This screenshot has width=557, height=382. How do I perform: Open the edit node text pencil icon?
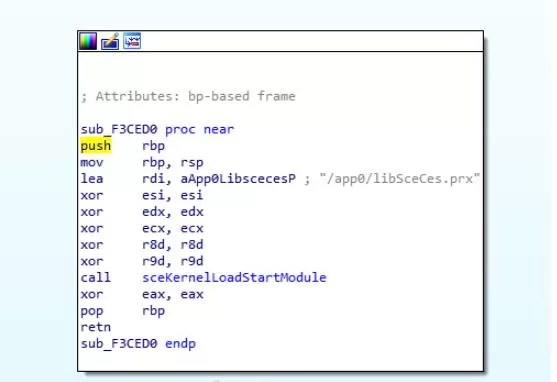coord(110,41)
